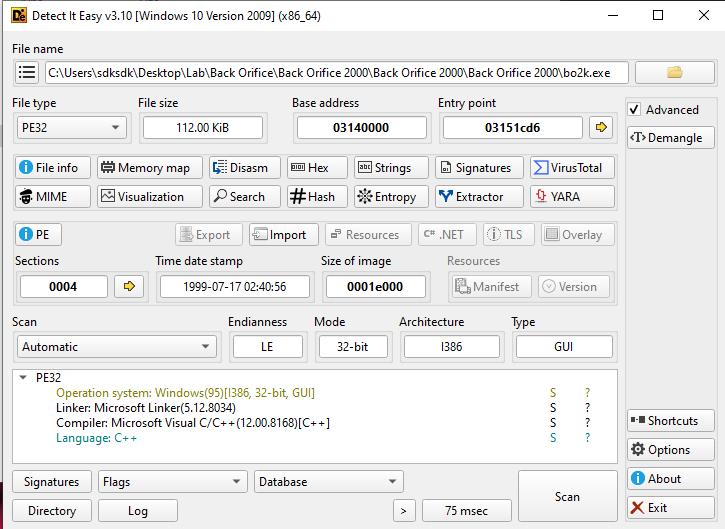The image size is (725, 529).
Task: Click the arrow next to Entry point
Action: pyautogui.click(x=601, y=127)
